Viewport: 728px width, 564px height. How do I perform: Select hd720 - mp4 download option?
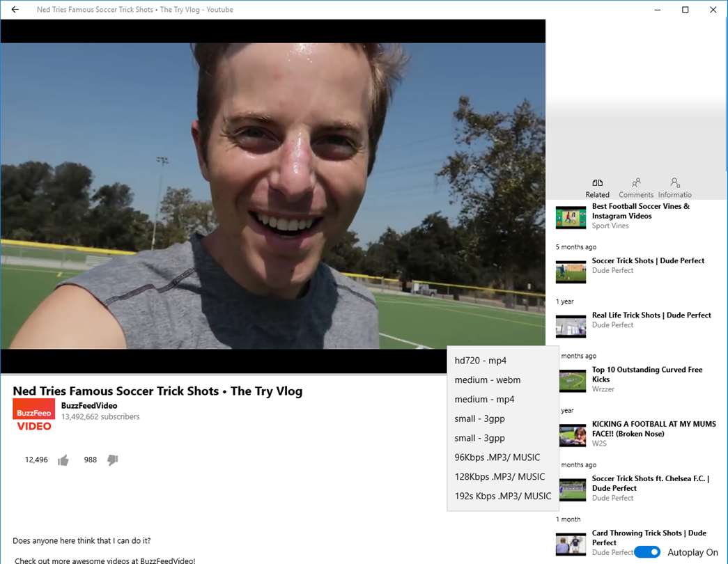(502, 361)
